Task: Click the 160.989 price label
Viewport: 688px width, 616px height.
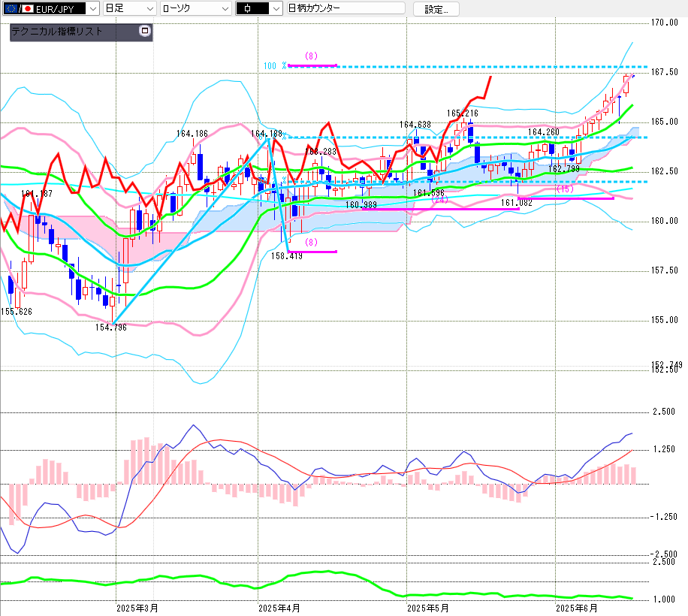Action: tap(361, 204)
